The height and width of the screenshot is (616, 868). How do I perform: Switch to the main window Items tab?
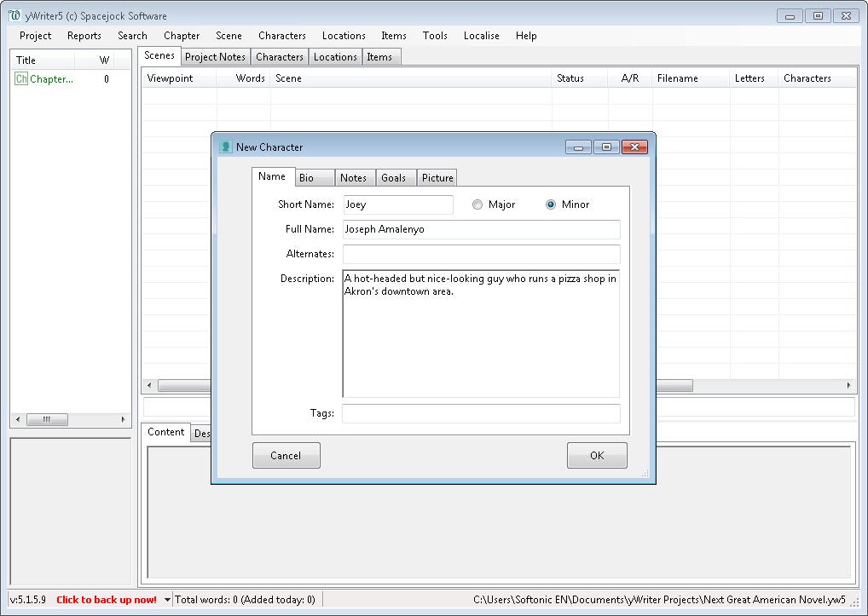[381, 57]
